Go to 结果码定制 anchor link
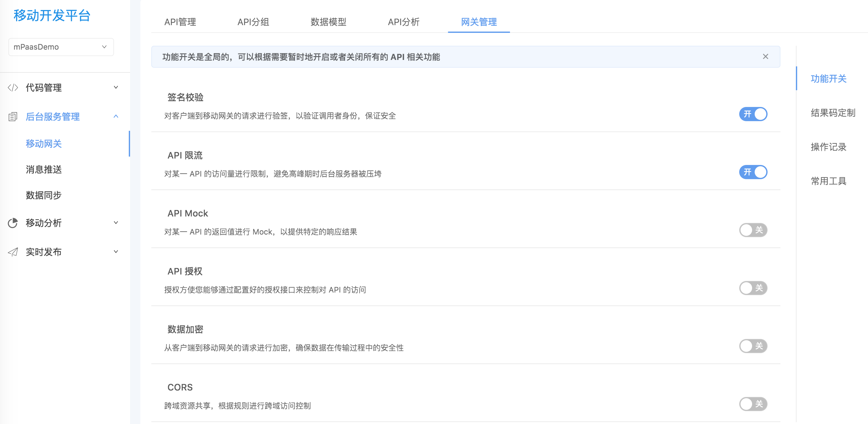The height and width of the screenshot is (424, 868). [x=833, y=113]
